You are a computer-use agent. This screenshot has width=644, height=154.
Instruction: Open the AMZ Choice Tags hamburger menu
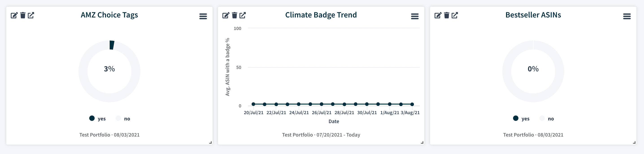coord(203,17)
